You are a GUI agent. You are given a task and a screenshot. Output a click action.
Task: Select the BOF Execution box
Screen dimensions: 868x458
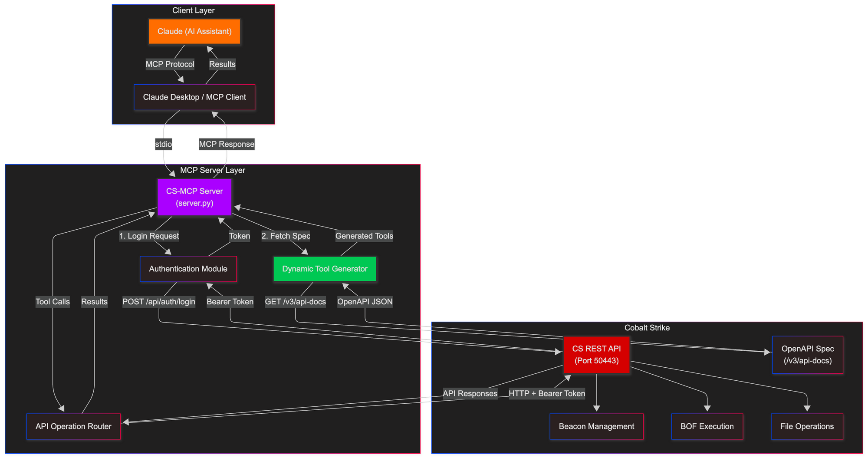coord(707,426)
